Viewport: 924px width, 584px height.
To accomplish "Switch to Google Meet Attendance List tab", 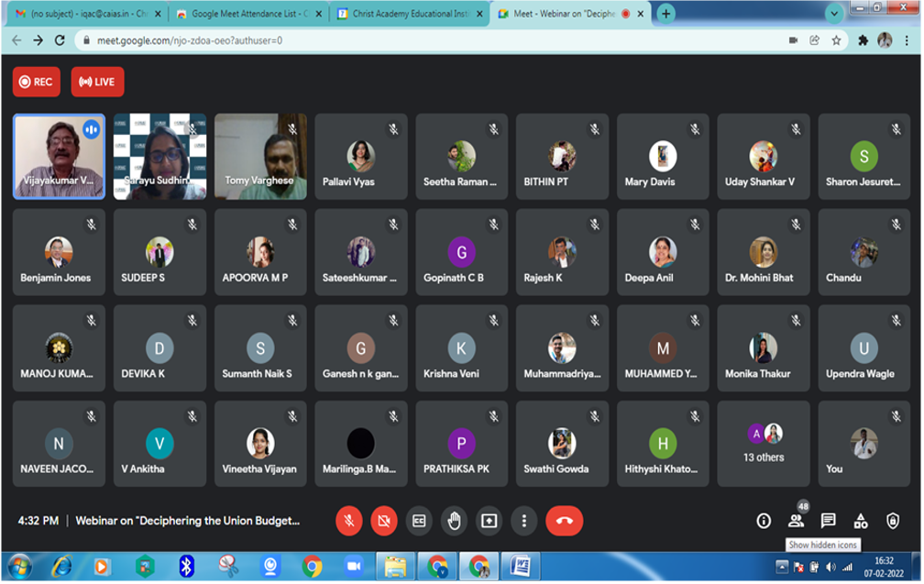I will [x=244, y=14].
